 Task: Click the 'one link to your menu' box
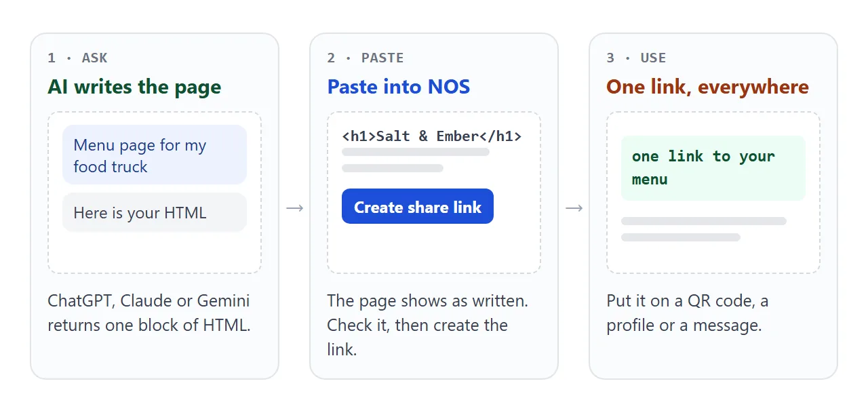pyautogui.click(x=713, y=168)
